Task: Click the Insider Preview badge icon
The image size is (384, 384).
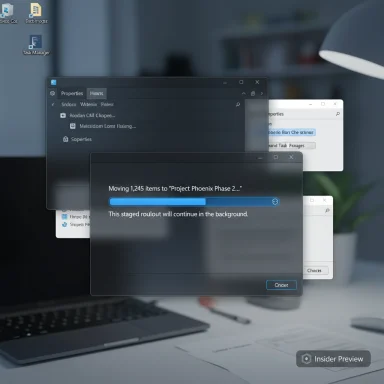Action: coord(306,359)
